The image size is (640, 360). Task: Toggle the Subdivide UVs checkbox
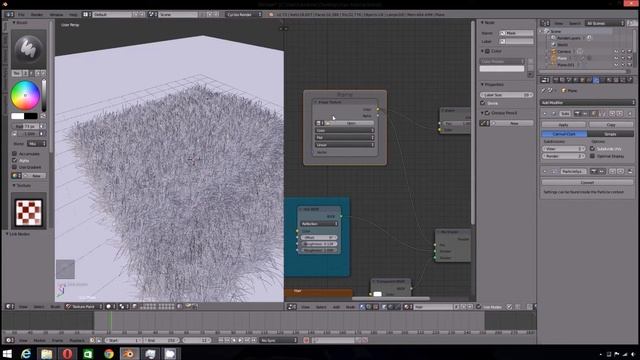click(x=592, y=149)
